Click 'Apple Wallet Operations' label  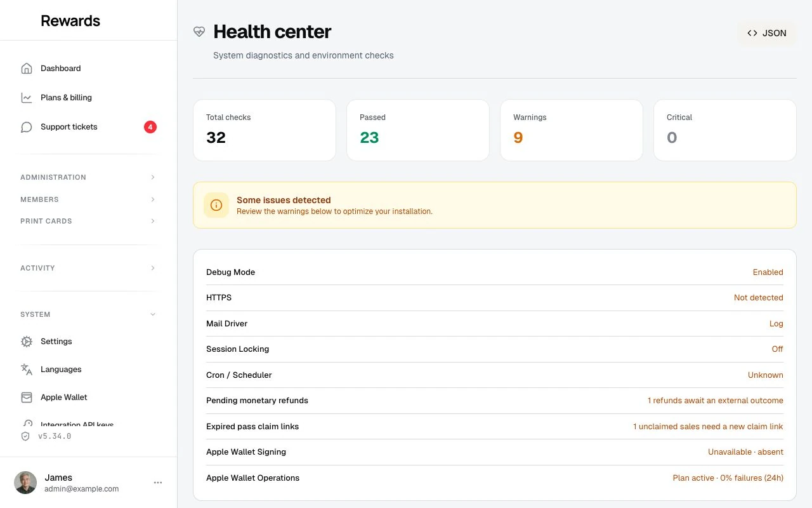click(x=252, y=478)
